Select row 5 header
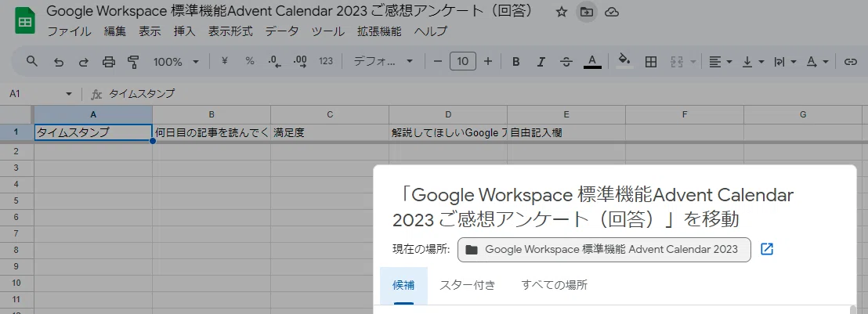This screenshot has height=314, width=868. pos(16,200)
